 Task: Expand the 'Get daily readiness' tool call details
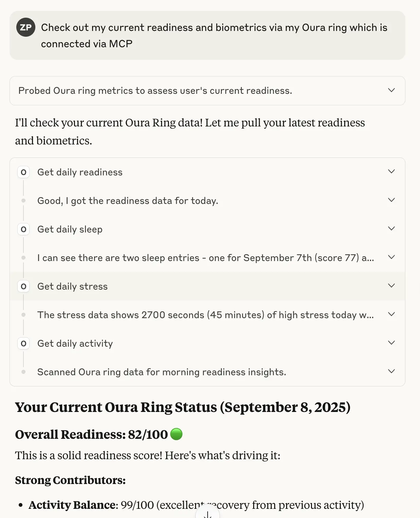click(391, 171)
